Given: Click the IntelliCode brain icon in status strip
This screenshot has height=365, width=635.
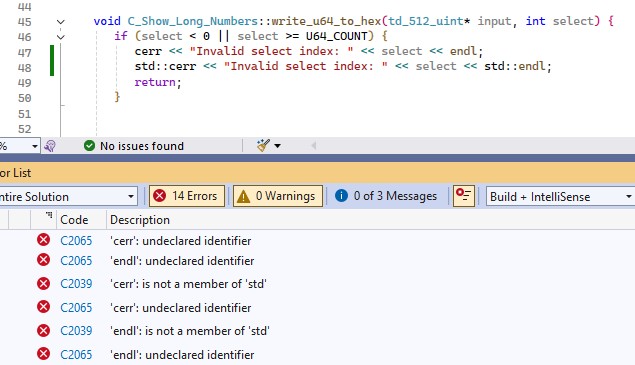Looking at the screenshot, I should [x=50, y=146].
